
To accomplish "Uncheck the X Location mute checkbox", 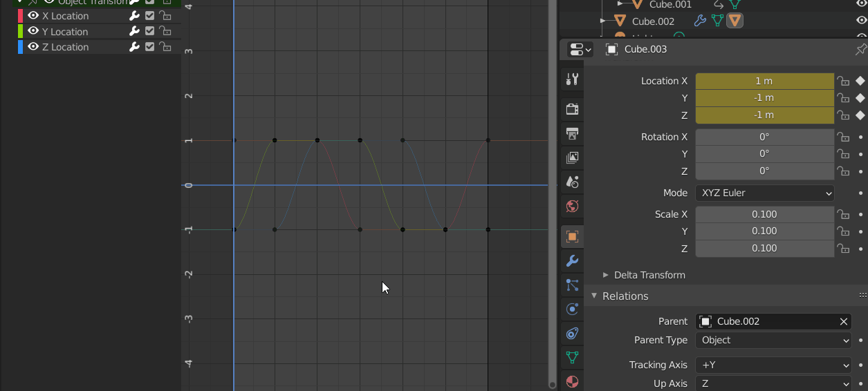I will tap(149, 16).
